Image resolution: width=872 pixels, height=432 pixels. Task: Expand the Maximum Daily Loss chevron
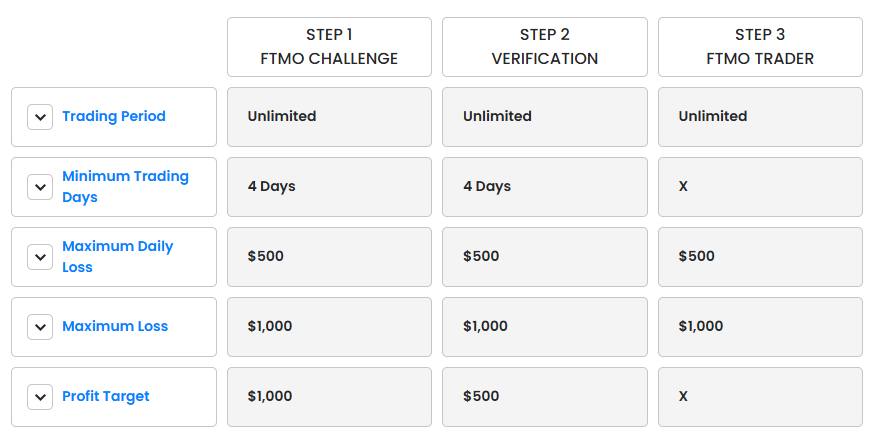(x=40, y=257)
